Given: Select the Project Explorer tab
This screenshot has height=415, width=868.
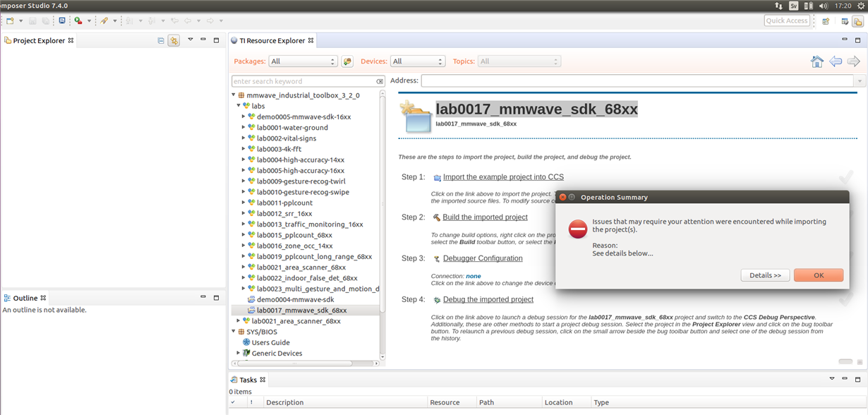Looking at the screenshot, I should click(39, 41).
